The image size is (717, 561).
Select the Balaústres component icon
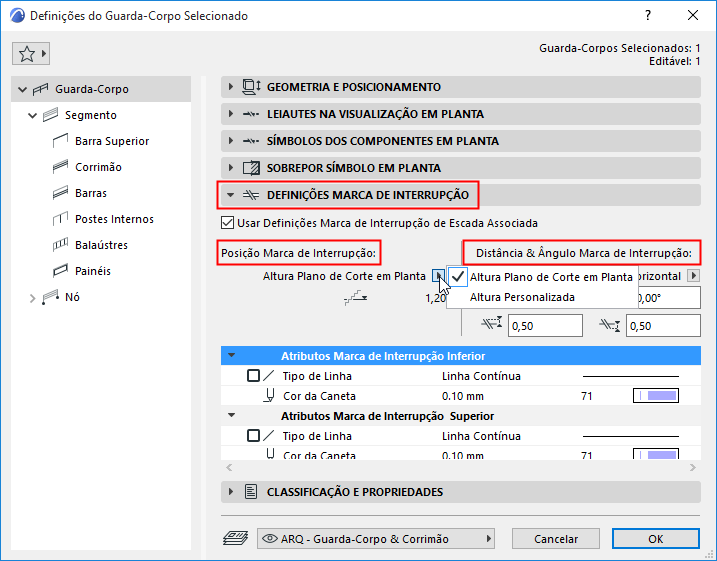pyautogui.click(x=58, y=245)
